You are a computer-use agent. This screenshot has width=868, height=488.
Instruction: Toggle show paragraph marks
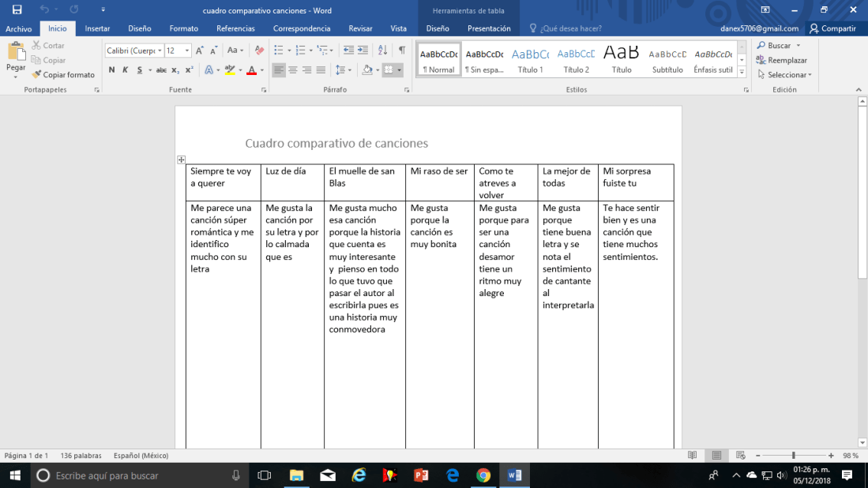[x=402, y=51]
